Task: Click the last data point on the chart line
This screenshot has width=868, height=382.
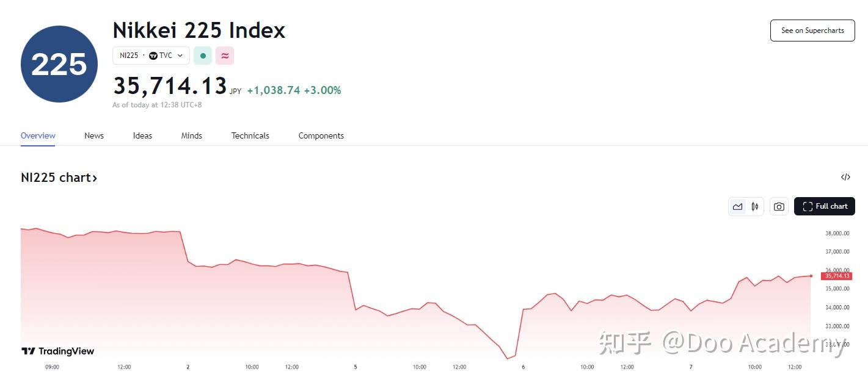Action: click(811, 276)
